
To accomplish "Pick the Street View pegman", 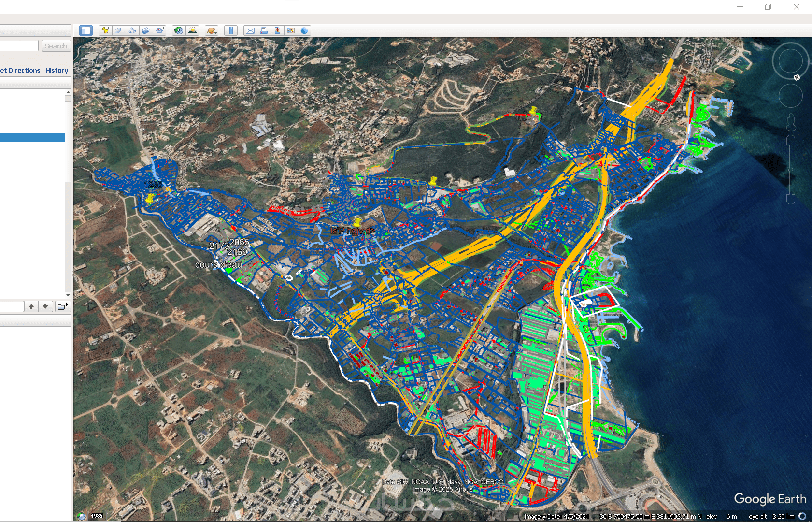I will [791, 122].
